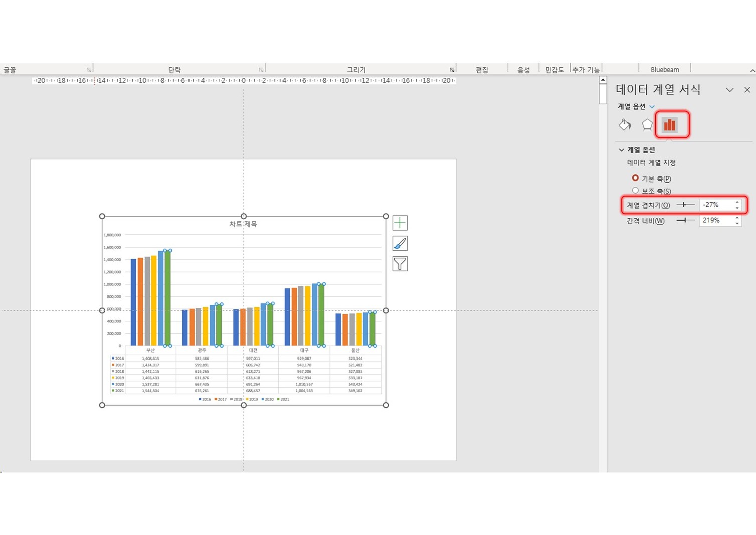Collapse the 계열 옵션 section
The image size is (756, 535).
coord(621,150)
